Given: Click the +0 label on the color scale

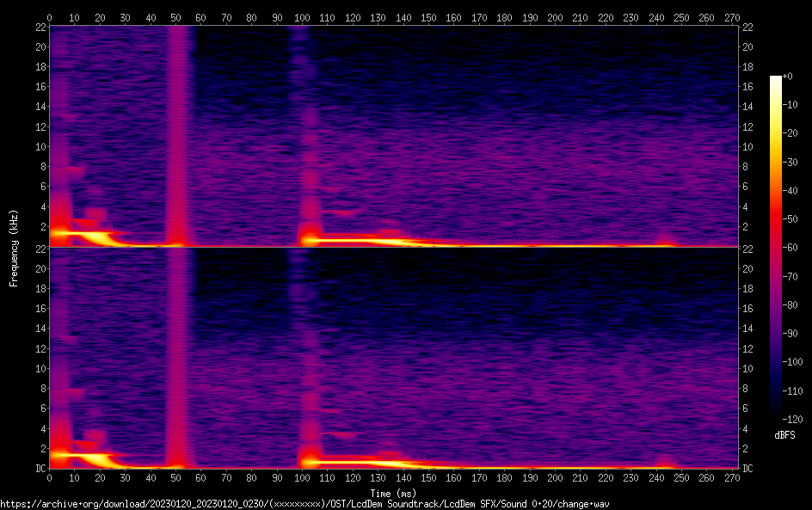Looking at the screenshot, I should (785, 77).
